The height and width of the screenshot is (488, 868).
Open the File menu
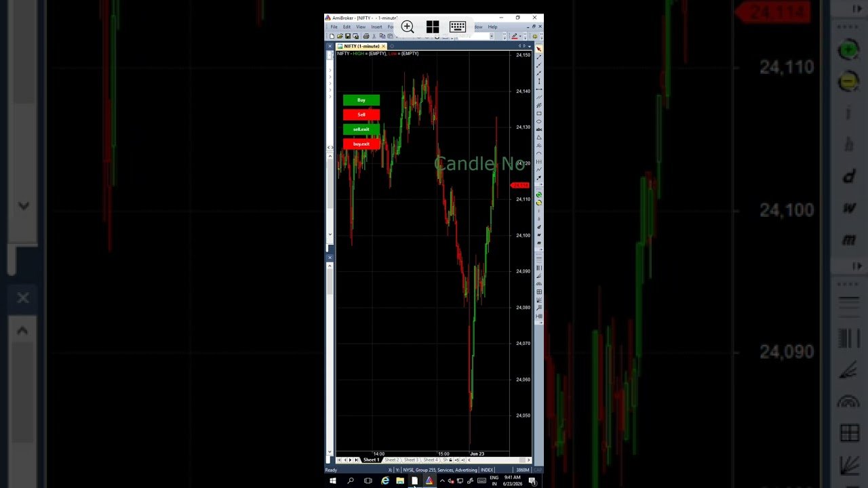pyautogui.click(x=334, y=26)
